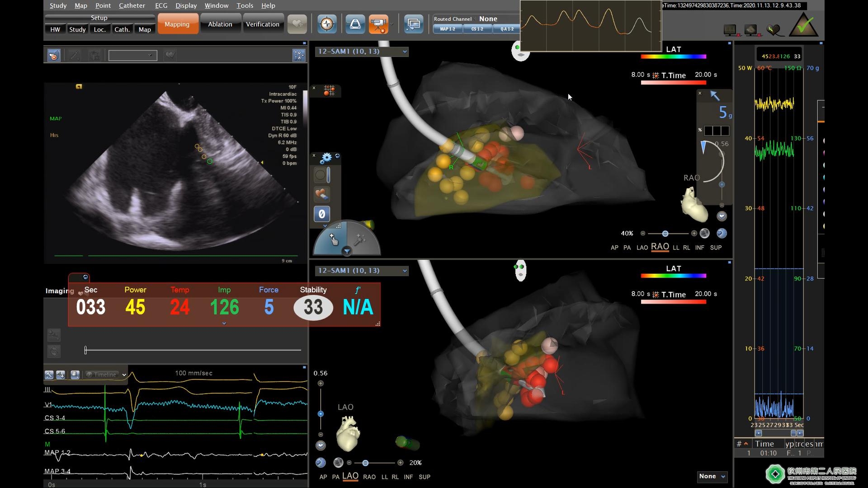
Task: Click the Verification button
Action: pyautogui.click(x=262, y=24)
